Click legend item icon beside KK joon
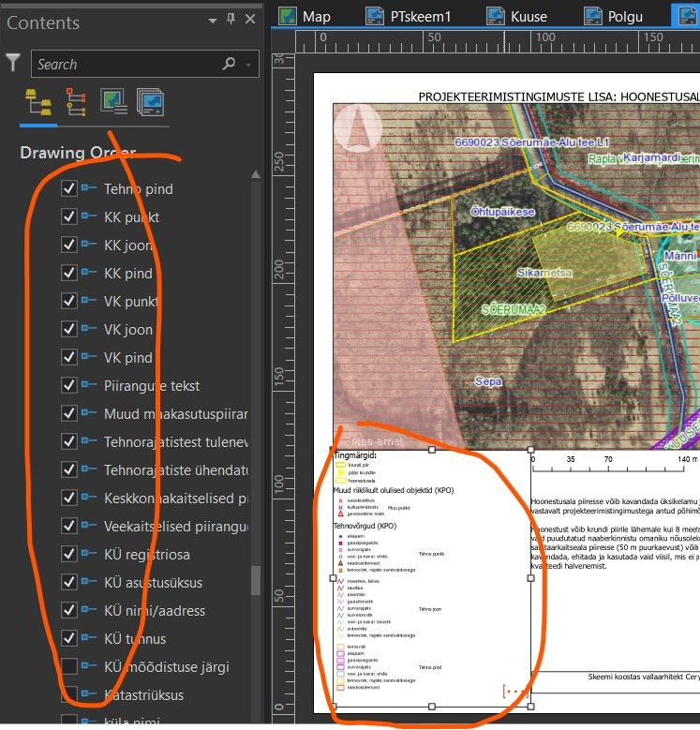Viewport: 700px width, 730px height. [89, 244]
